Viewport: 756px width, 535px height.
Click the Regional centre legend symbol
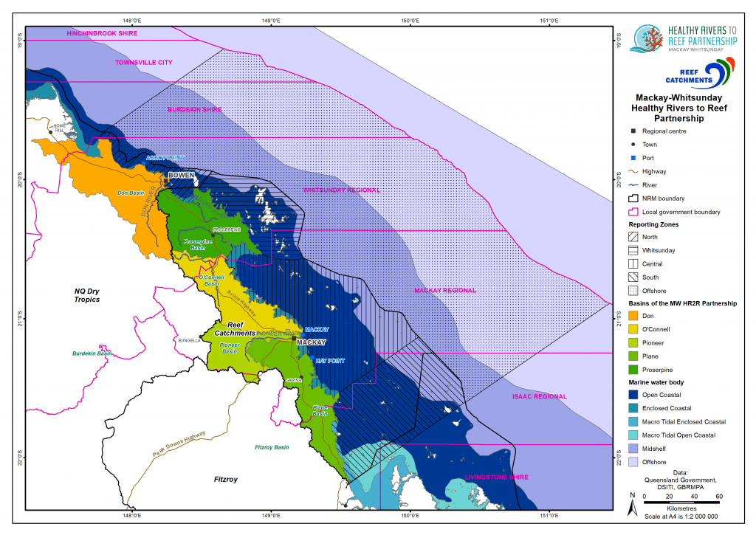(x=633, y=131)
